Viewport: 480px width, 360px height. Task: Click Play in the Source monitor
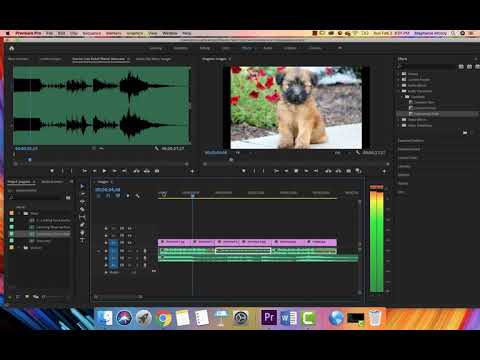(x=104, y=171)
